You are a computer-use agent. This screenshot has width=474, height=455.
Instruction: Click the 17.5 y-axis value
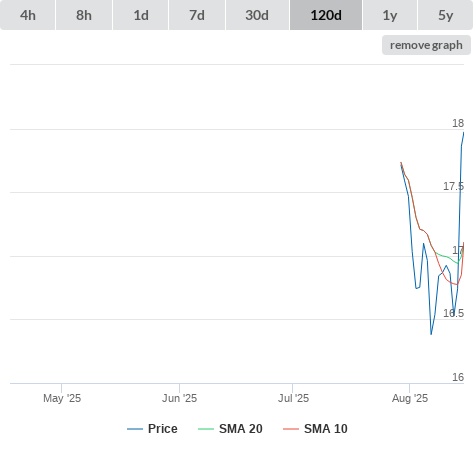(x=453, y=186)
